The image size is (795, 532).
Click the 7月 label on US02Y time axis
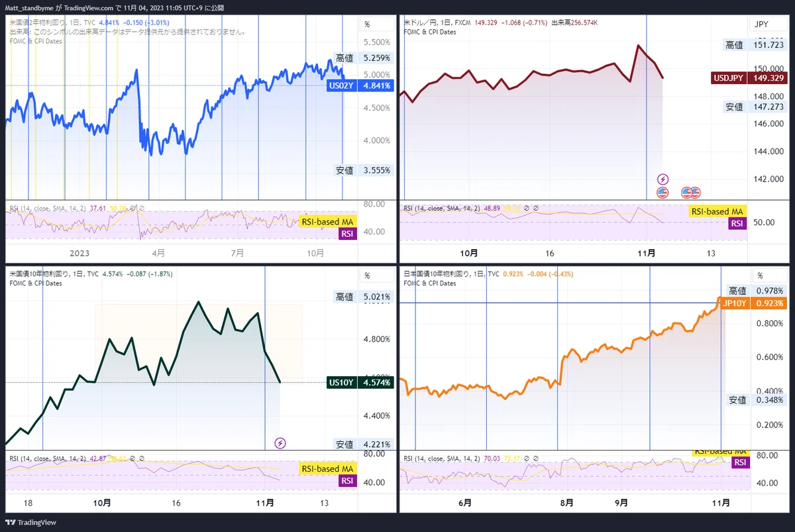click(237, 252)
